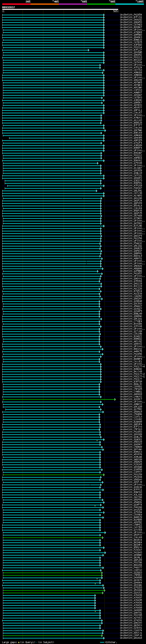146x644 pixels.
Task: Open the green hit UniRef100_Q0U9C7
Action: (131, 399)
